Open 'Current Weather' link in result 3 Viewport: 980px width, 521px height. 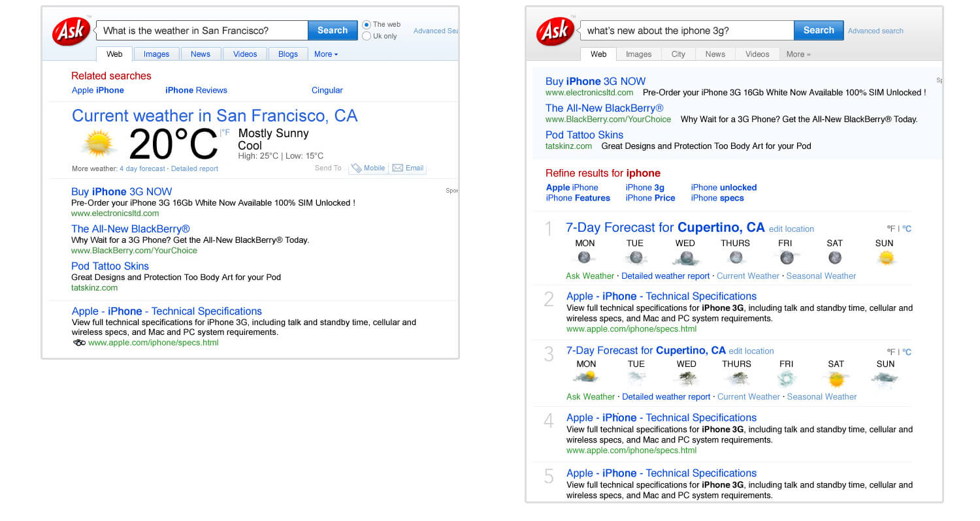[749, 397]
